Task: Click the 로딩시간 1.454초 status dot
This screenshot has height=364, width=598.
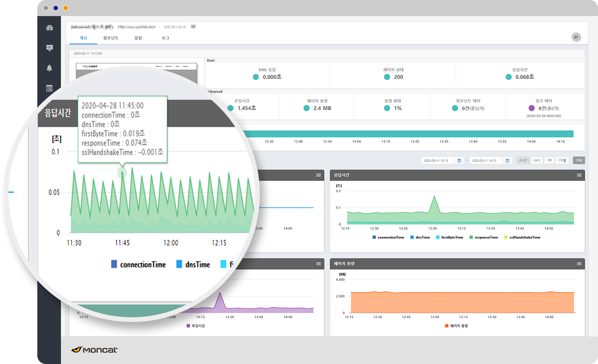Action: (x=231, y=108)
